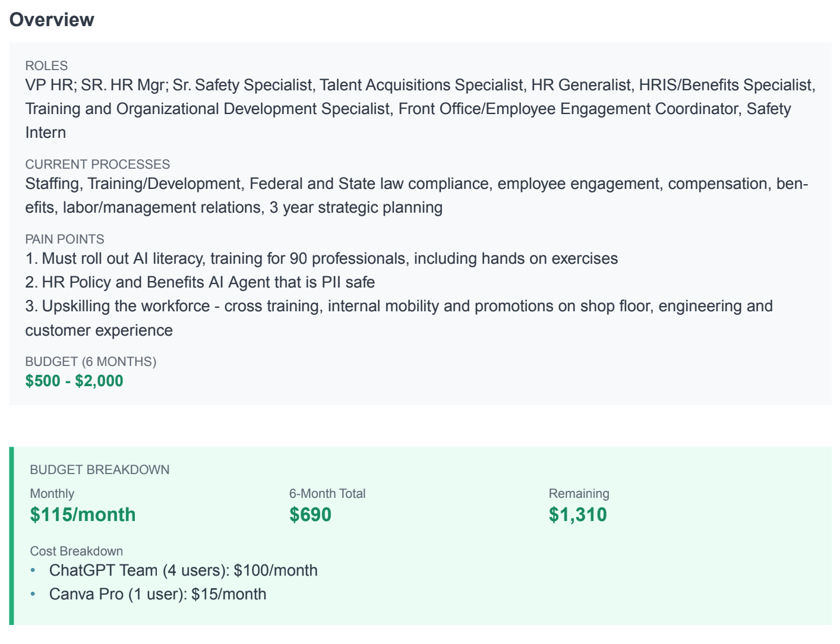
Task: Click the BUDGET BREAKDOWN header
Action: point(100,469)
